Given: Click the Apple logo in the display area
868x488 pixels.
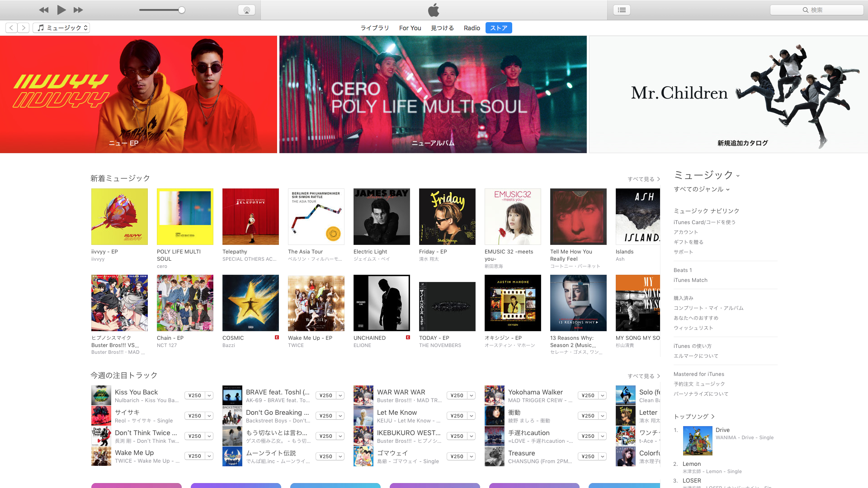Looking at the screenshot, I should pos(434,10).
